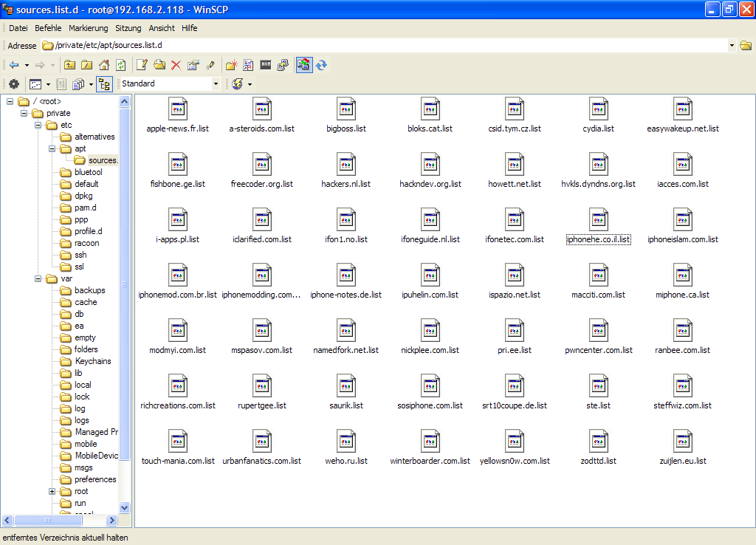Click open directory icon beside address bar
This screenshot has width=756, height=545.
[746, 45]
